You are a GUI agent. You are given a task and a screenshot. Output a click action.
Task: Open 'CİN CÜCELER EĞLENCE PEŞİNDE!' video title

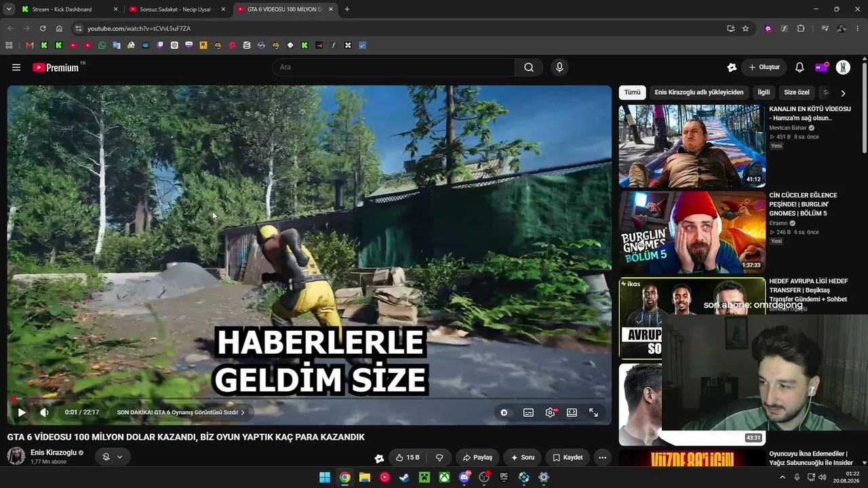pos(803,204)
